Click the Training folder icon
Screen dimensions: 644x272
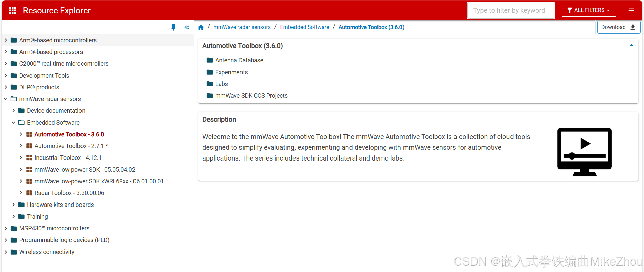point(21,216)
